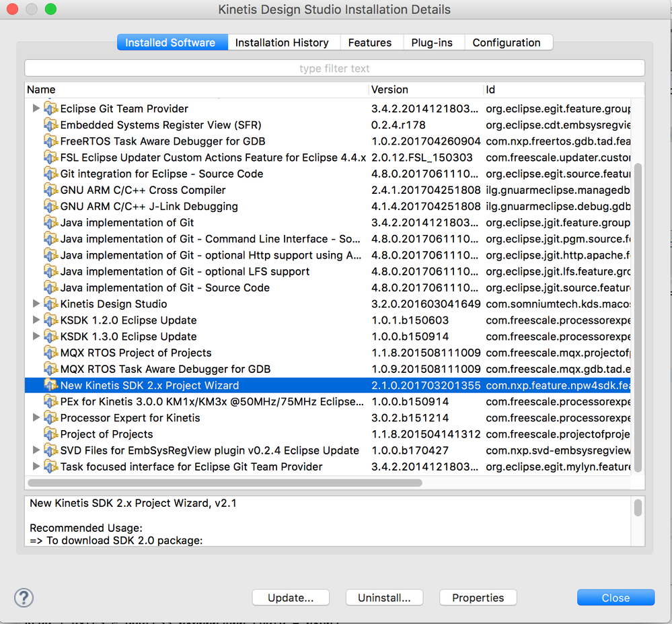Expand the Processor Expert for Kinetis entry
Viewport: 672px width, 624px height.
36,418
